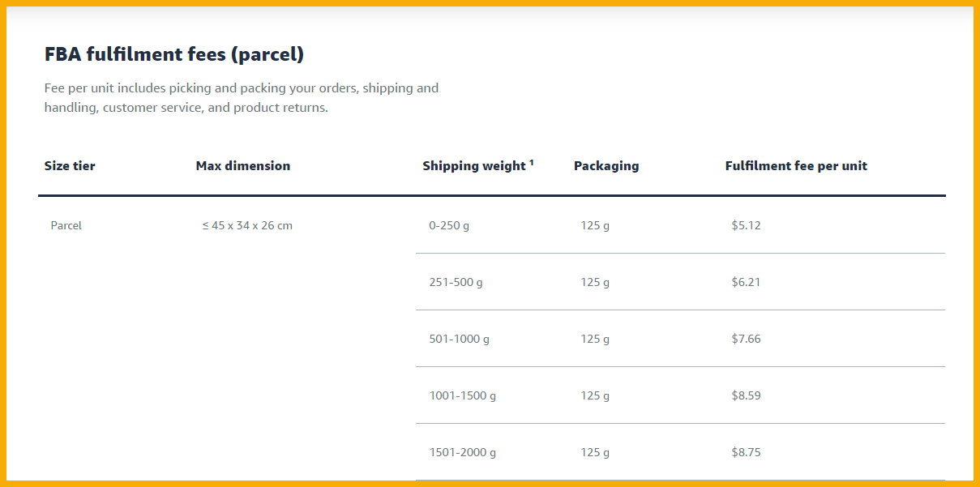
Task: Click the Fulfilment fee per unit header
Action: [795, 166]
